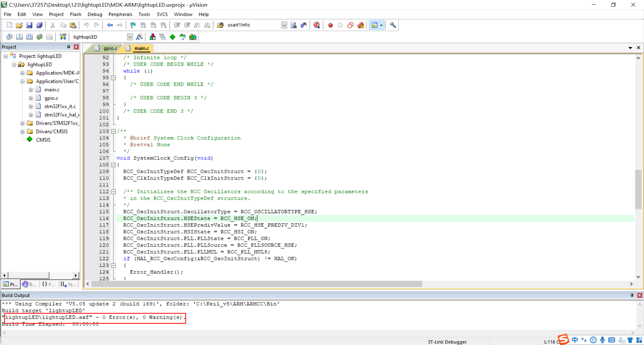The width and height of the screenshot is (644, 345).
Task: Collapse the Project: lightupLED root node
Action: coord(6,56)
